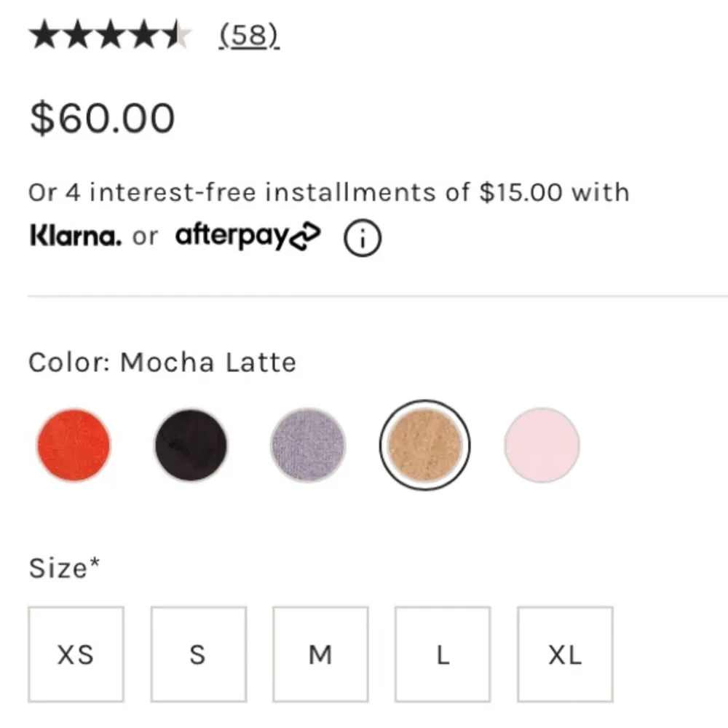Screen dimensions: 728x728
Task: Click the $60.00 price
Action: [102, 118]
